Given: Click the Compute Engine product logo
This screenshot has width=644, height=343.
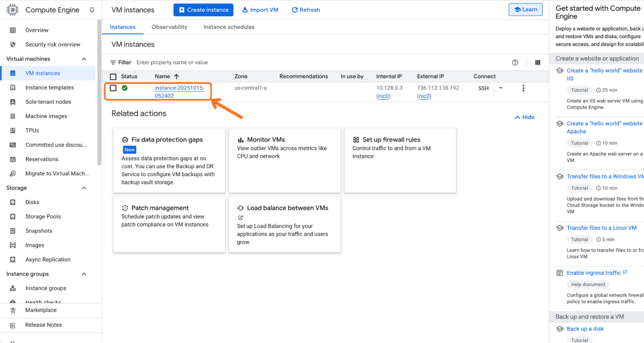Looking at the screenshot, I should click(13, 10).
